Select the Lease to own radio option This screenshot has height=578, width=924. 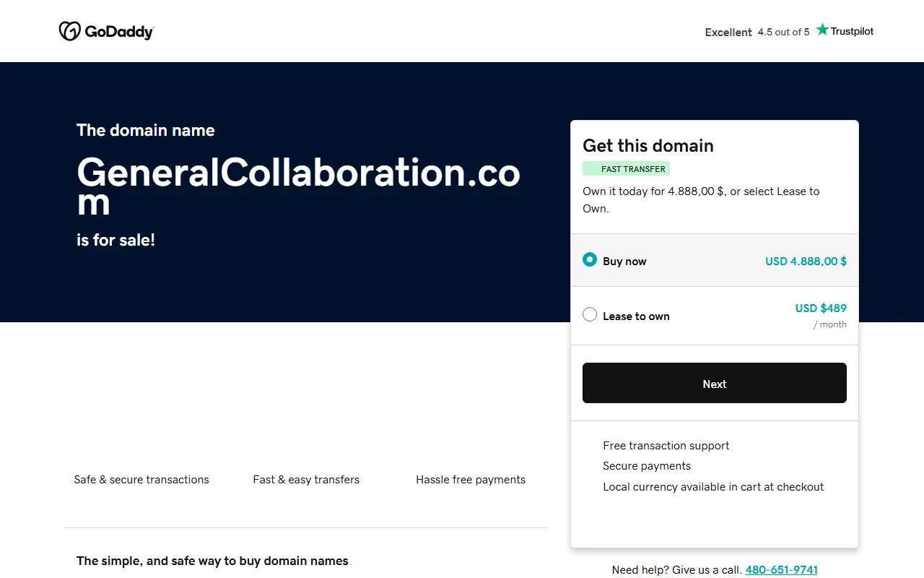coord(590,314)
